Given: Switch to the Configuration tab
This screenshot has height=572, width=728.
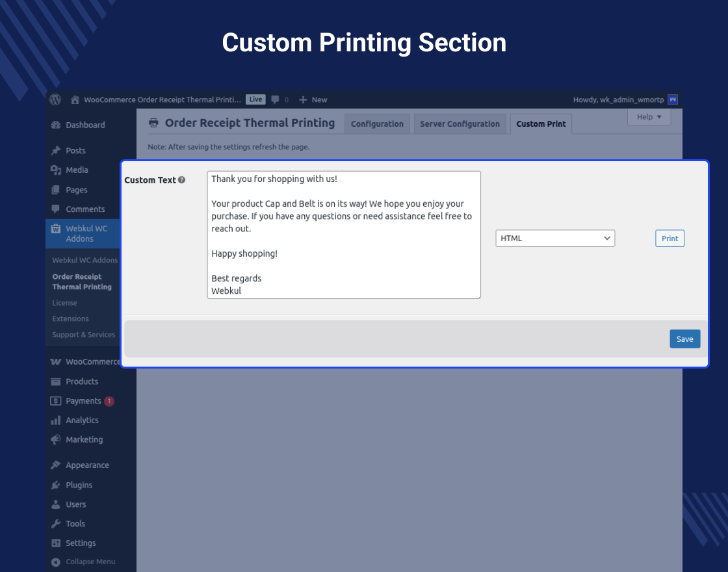Looking at the screenshot, I should point(377,124).
